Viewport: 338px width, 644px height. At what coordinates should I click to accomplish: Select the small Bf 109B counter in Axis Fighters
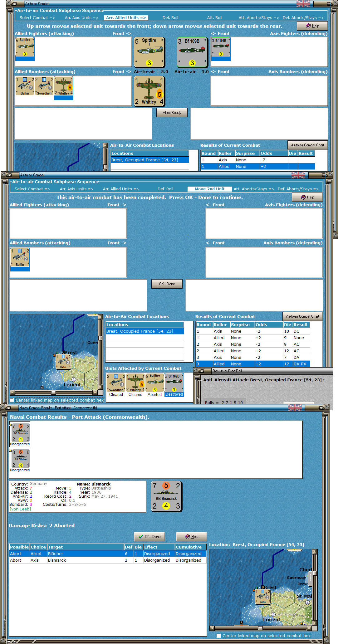pos(221,47)
